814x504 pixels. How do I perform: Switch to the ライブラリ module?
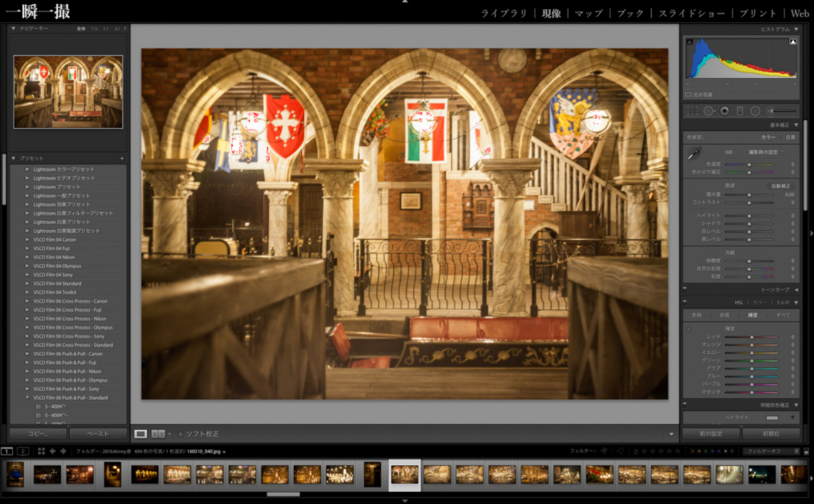[x=504, y=13]
